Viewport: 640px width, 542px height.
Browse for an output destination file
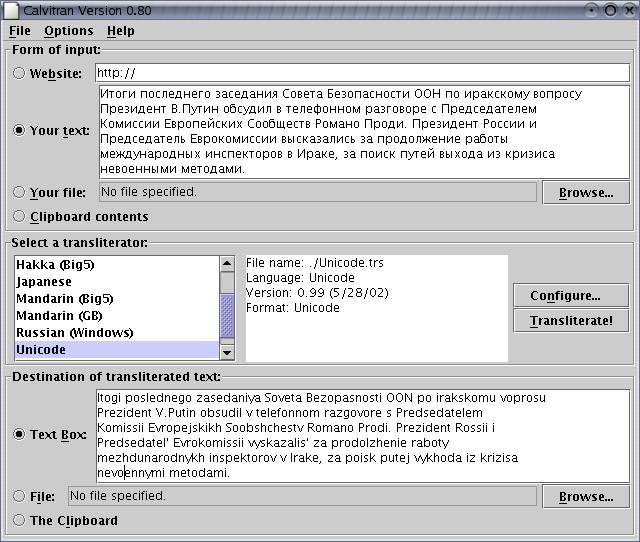[x=585, y=496]
